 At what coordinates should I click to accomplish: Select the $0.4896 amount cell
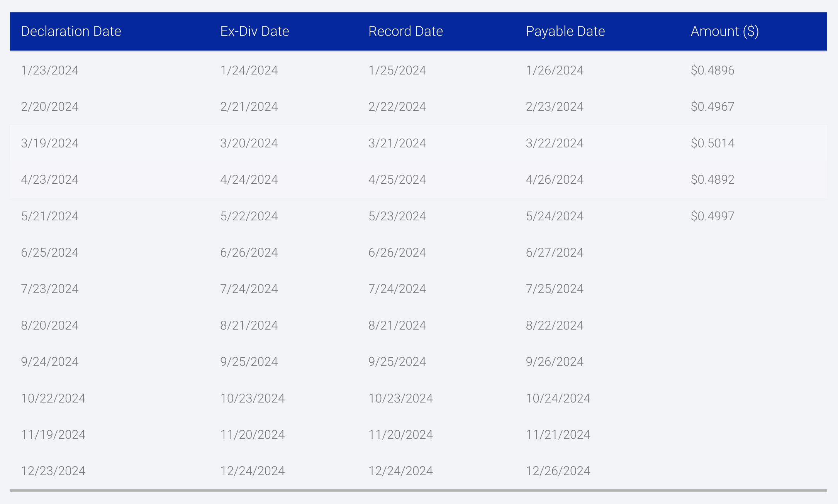pos(712,70)
